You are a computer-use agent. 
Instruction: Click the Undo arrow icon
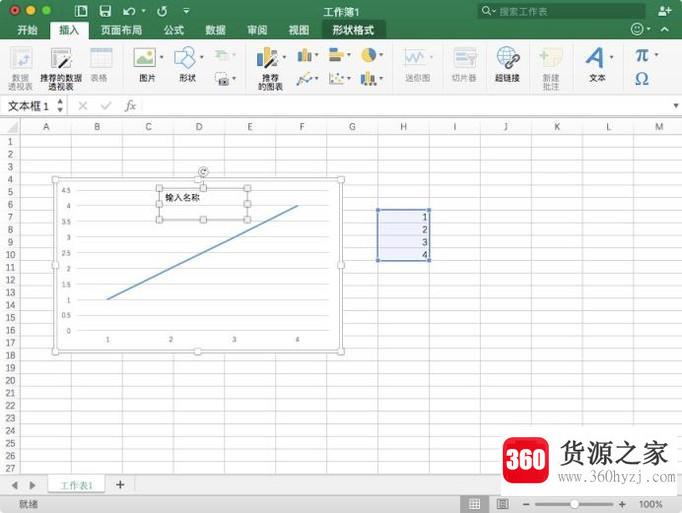click(x=129, y=11)
